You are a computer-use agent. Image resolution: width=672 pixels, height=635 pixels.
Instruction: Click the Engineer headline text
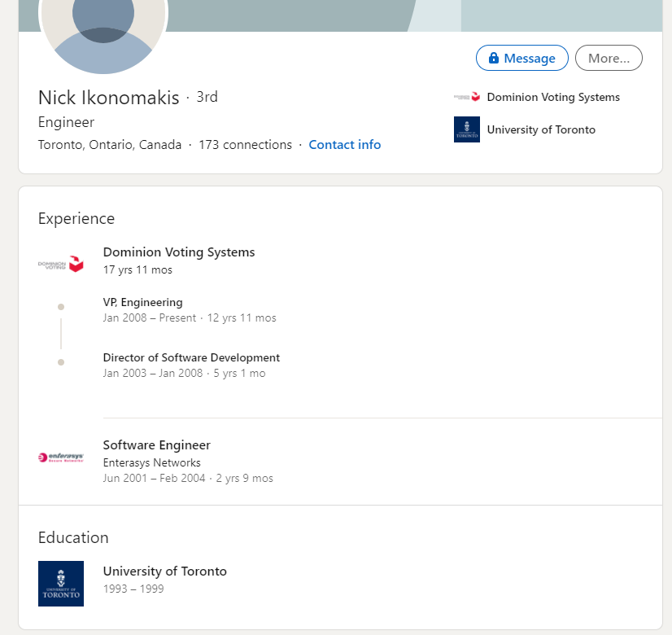pyautogui.click(x=66, y=122)
